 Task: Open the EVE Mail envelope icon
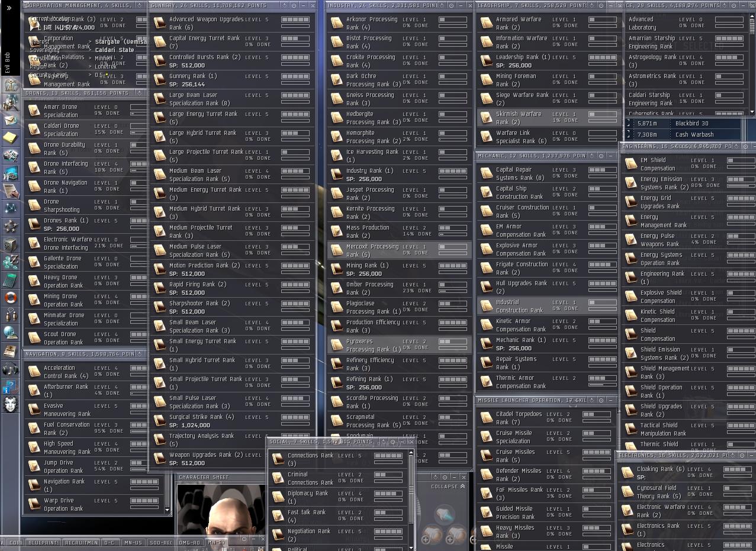tap(11, 120)
